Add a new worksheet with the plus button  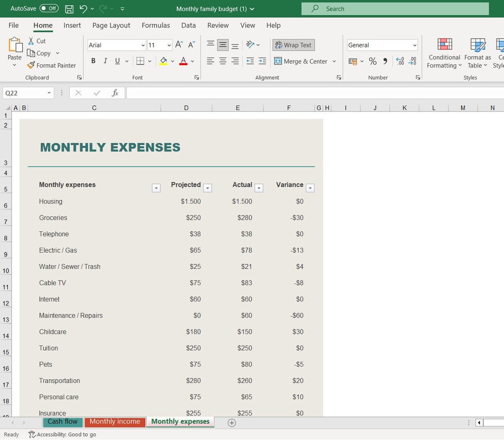pos(231,423)
